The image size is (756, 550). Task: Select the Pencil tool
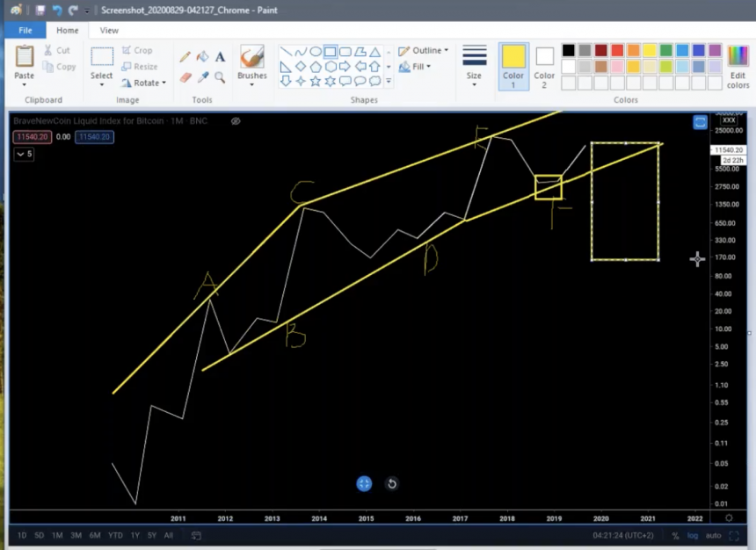click(185, 57)
